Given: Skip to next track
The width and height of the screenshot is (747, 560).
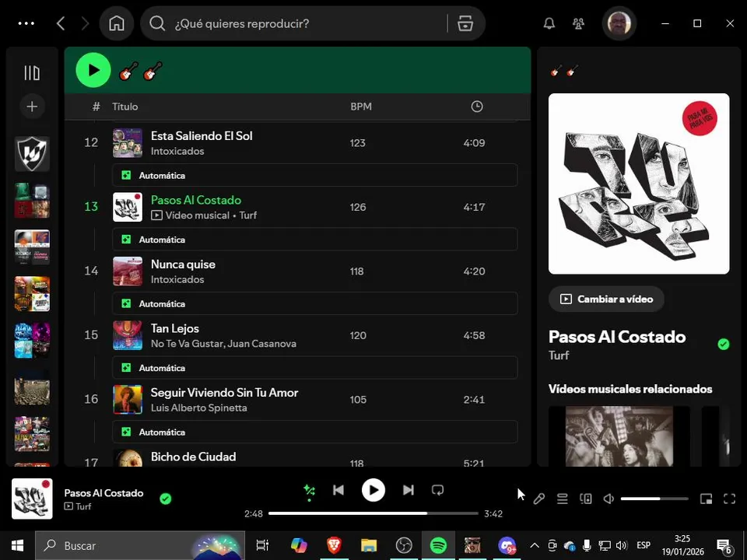Looking at the screenshot, I should pos(409,490).
